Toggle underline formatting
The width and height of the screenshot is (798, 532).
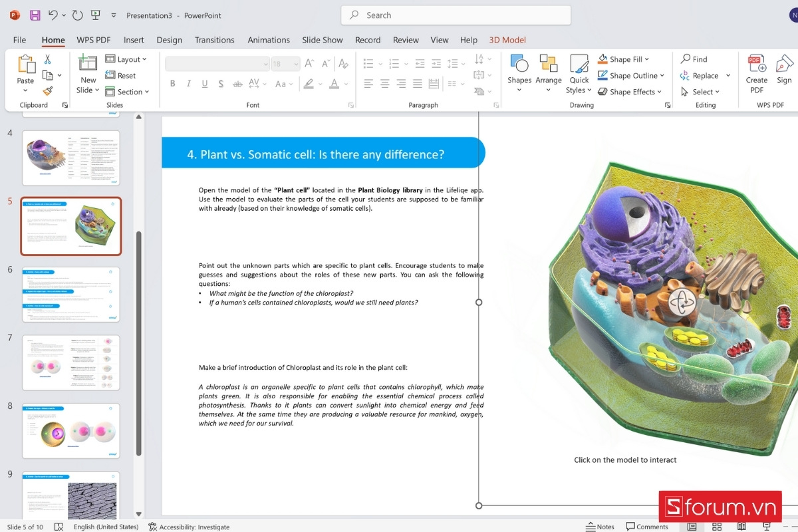coord(204,83)
